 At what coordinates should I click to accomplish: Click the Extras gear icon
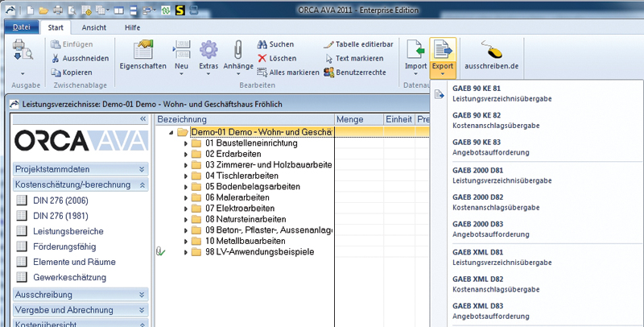(x=208, y=52)
